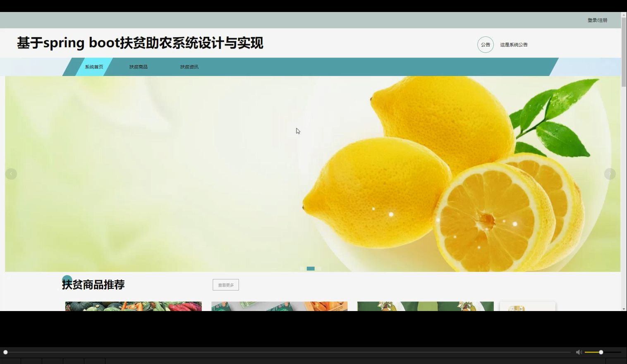
Task: Mute the video using the speaker icon
Action: point(578,352)
